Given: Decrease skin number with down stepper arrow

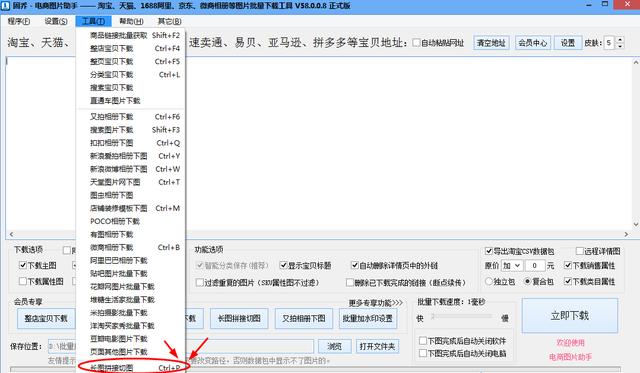Looking at the screenshot, I should tap(620, 46).
